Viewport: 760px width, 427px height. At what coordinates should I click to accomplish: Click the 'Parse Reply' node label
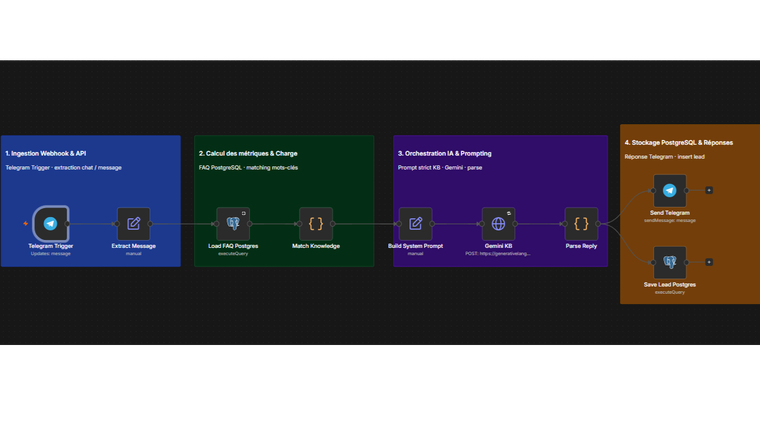(x=581, y=246)
